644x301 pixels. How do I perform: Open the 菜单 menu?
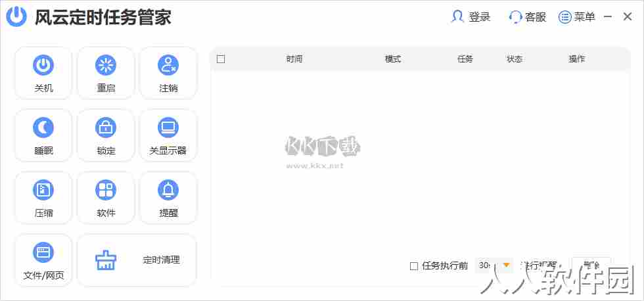tap(577, 17)
